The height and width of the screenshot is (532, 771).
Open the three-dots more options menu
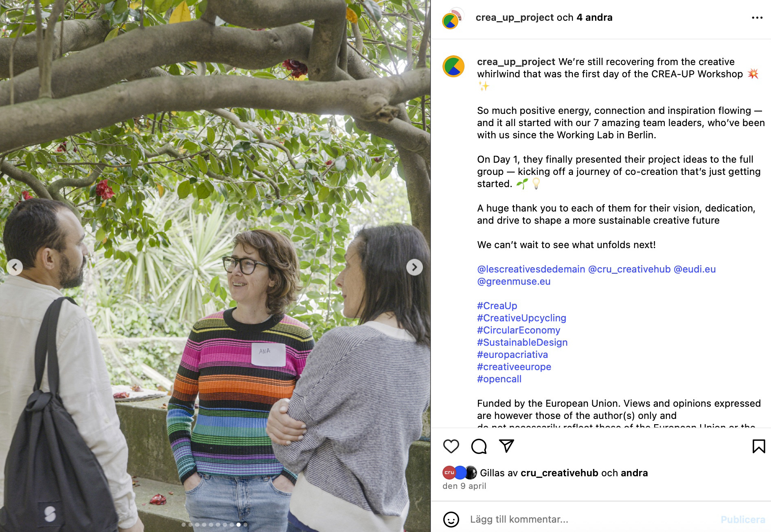point(757,18)
